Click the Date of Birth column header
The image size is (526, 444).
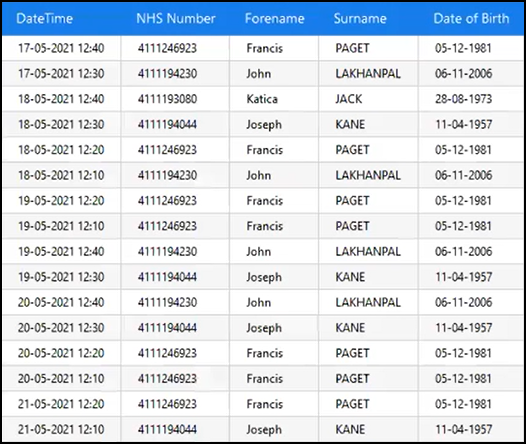[x=471, y=18]
